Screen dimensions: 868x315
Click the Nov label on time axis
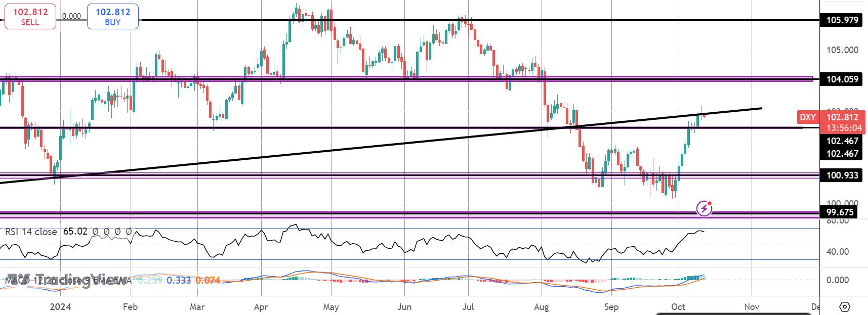752,307
